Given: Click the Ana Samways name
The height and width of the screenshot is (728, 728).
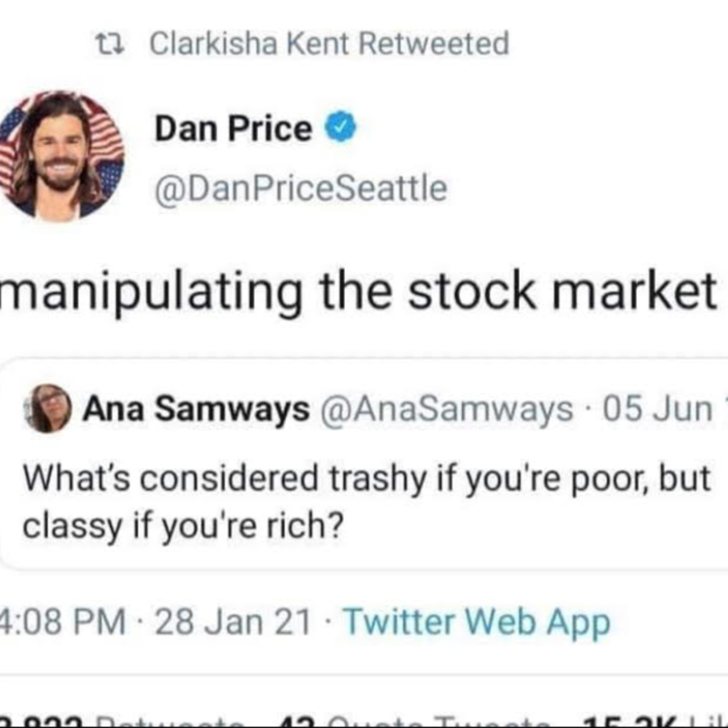Looking at the screenshot, I should point(196,409).
